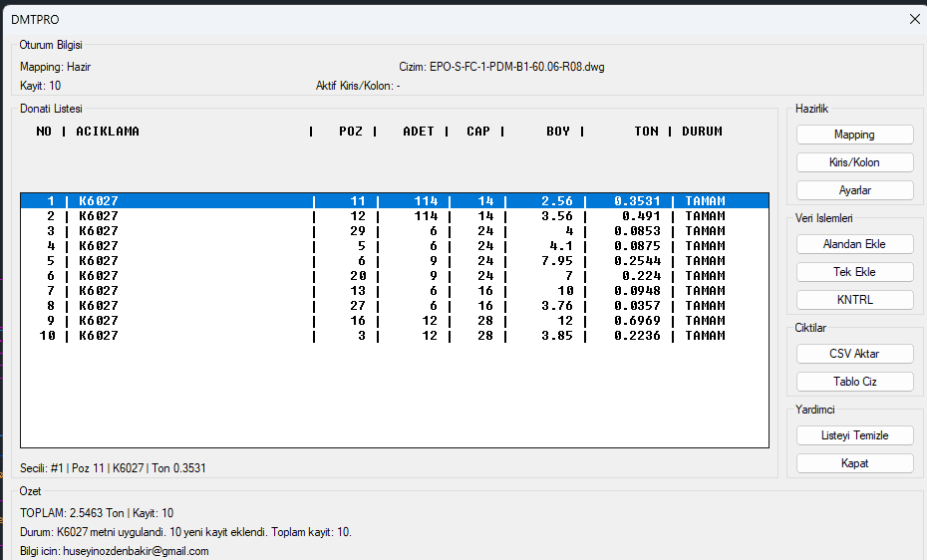This screenshot has height=560, width=927.
Task: Click the Mapping button
Action: pos(854,135)
